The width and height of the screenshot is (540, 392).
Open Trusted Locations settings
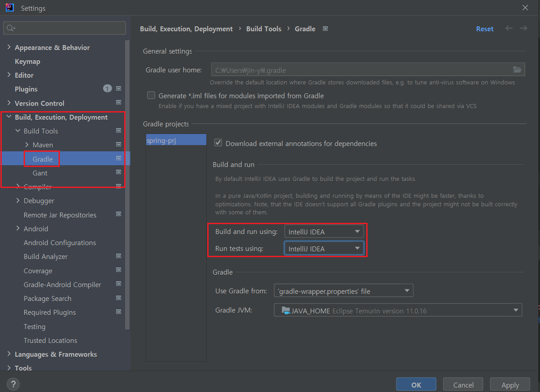[50, 340]
